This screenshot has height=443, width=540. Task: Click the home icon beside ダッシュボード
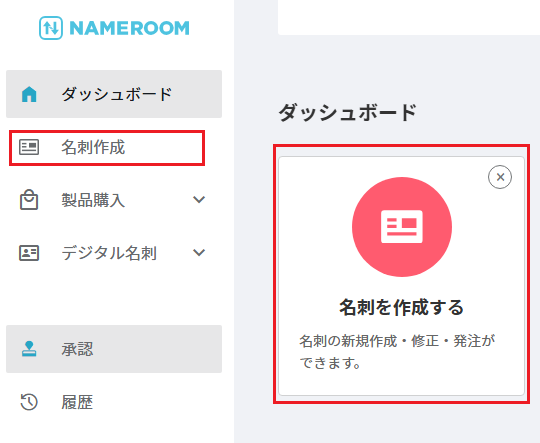(x=29, y=94)
